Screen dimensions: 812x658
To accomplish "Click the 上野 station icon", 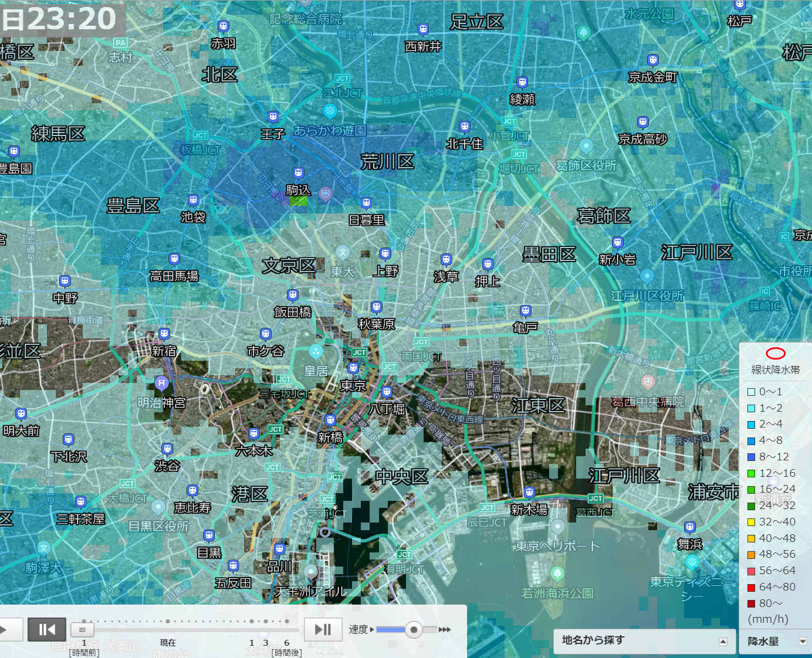I will (385, 253).
